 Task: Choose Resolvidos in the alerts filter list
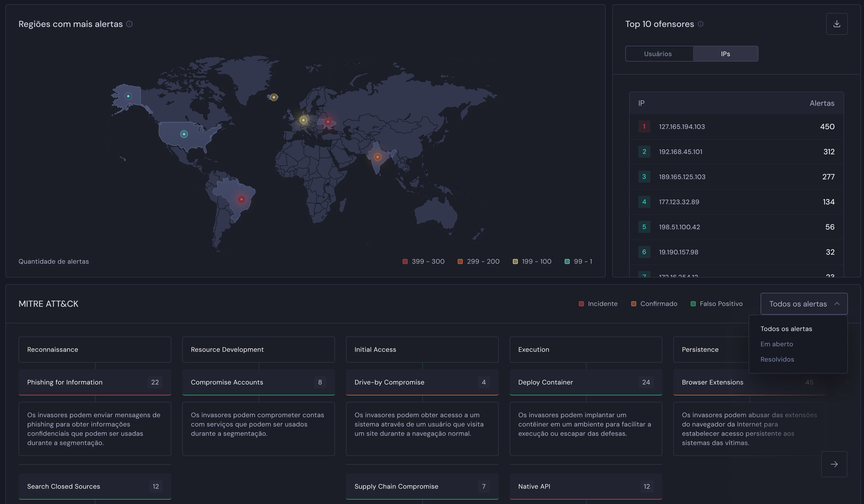[x=777, y=359]
